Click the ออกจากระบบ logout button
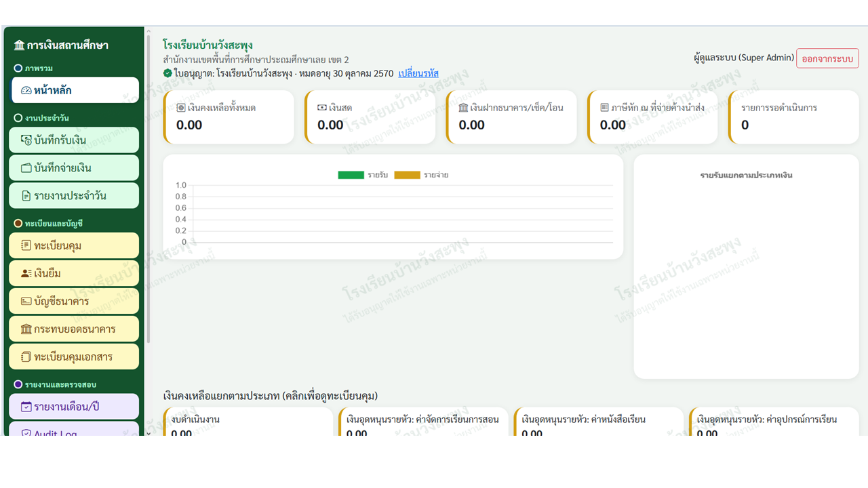The image size is (868, 488). pyautogui.click(x=827, y=58)
